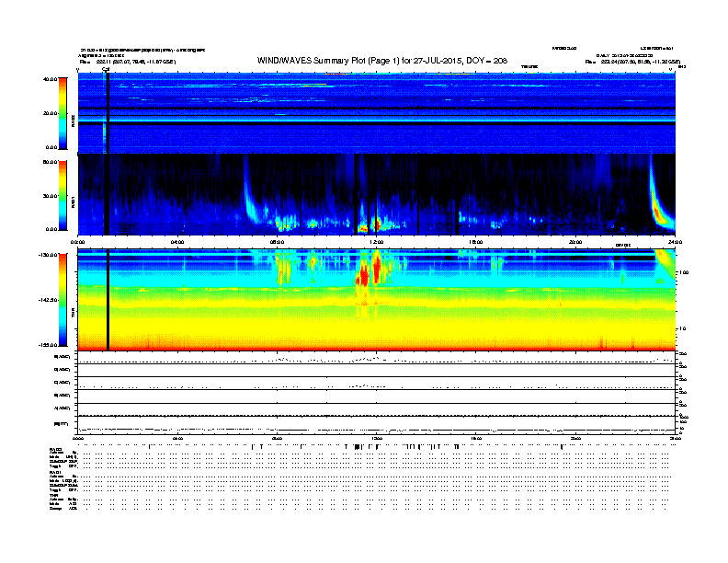Click the 40.00 value on RAD2 color scale
Viewport: 728px width, 563px height.
pos(50,79)
